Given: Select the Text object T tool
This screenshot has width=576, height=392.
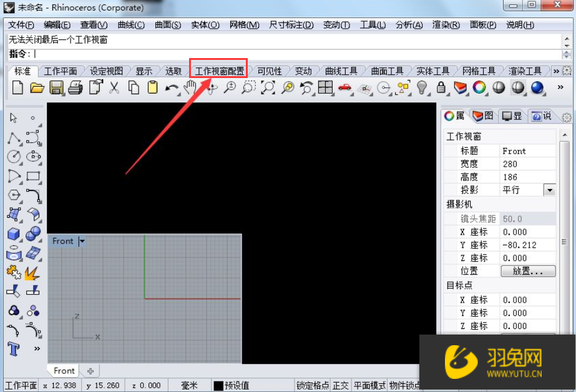Looking at the screenshot, I should point(14,349).
